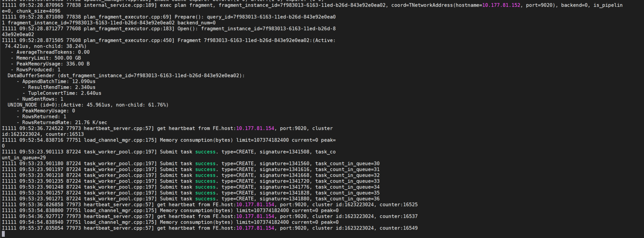Click the terminal cursor block at the prompt
This screenshot has height=238, width=644.
coord(3,234)
